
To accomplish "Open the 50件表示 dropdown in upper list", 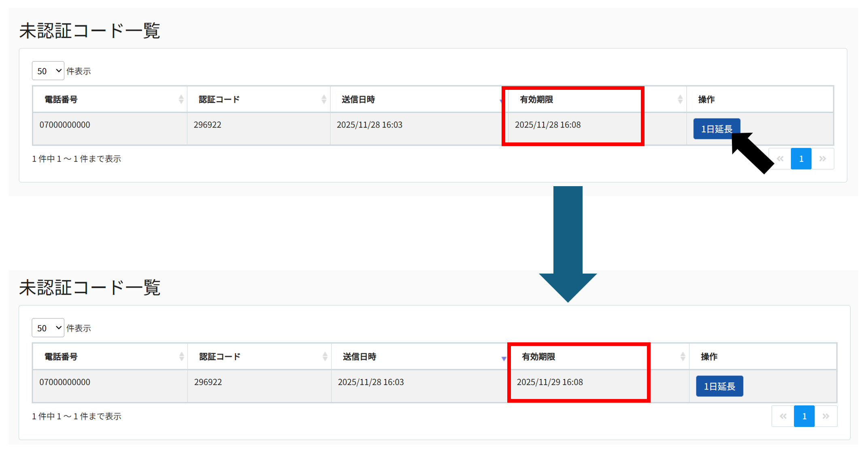I will click(x=48, y=71).
